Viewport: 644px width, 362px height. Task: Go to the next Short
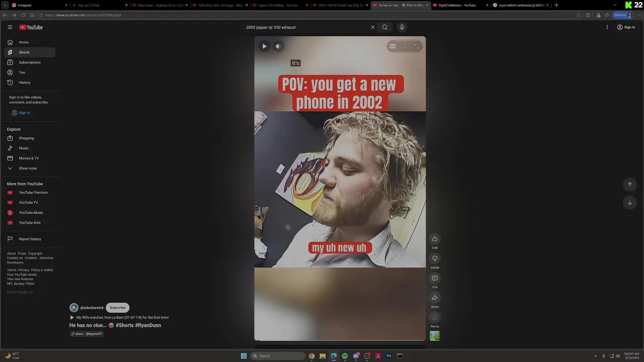629,203
